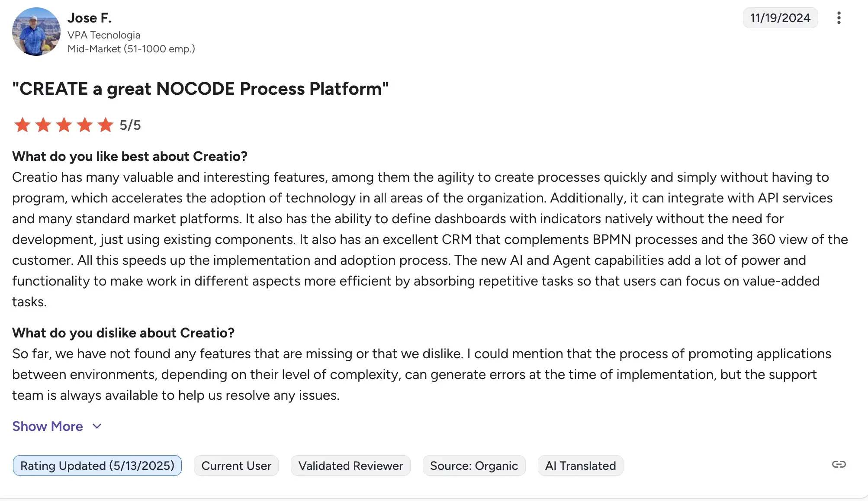Click the AI Translated tag

(x=580, y=466)
